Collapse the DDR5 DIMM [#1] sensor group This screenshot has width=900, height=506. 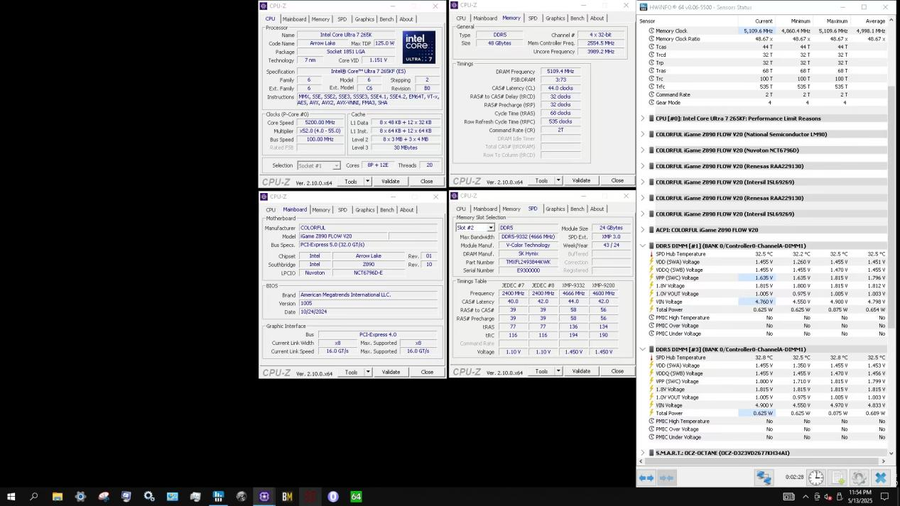coord(643,246)
